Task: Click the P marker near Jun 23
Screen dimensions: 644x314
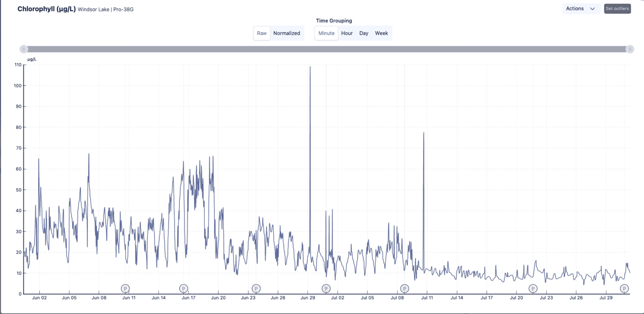Action: [256, 289]
